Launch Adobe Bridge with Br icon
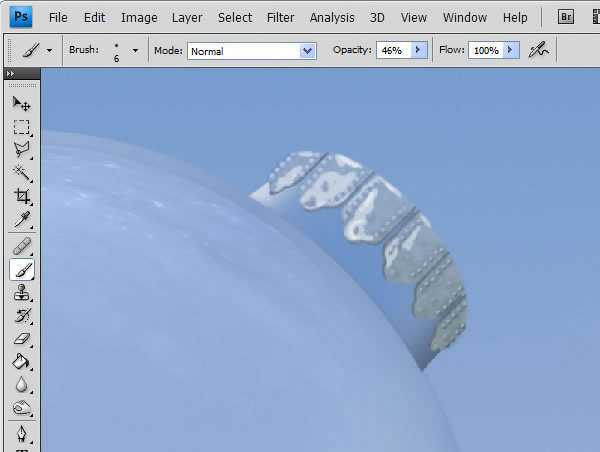 pyautogui.click(x=566, y=17)
